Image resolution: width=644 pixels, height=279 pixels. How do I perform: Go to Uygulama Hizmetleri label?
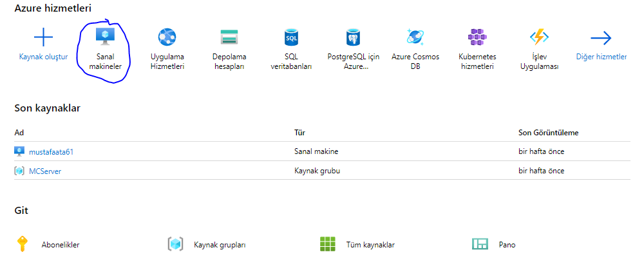[x=167, y=62]
